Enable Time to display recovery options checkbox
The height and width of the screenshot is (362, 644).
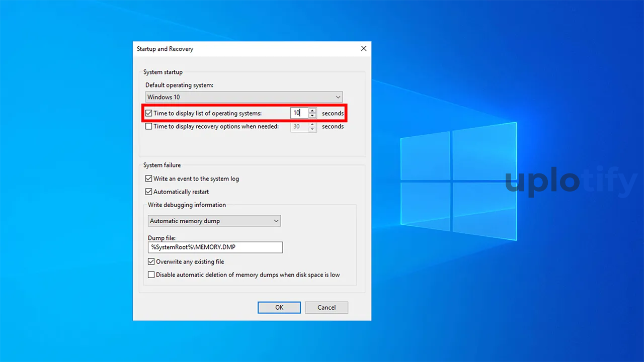(148, 127)
